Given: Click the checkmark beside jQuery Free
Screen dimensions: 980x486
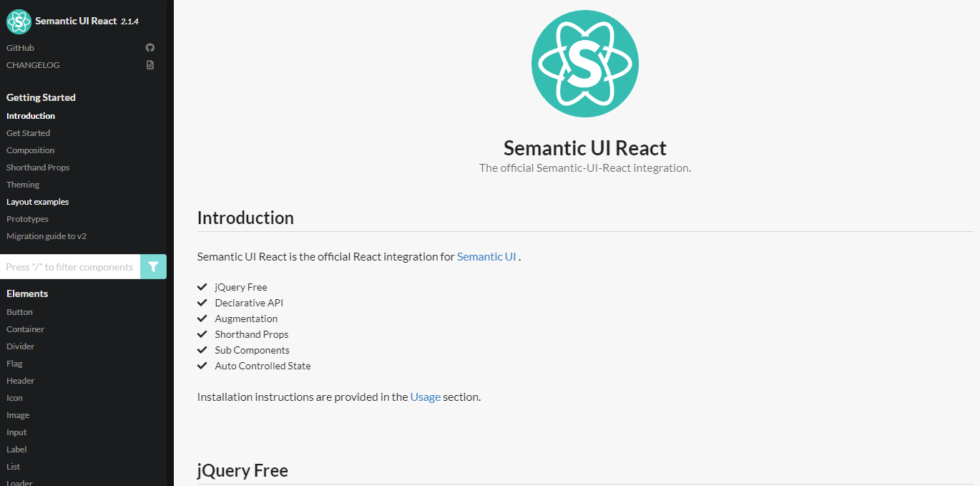Looking at the screenshot, I should 202,286.
